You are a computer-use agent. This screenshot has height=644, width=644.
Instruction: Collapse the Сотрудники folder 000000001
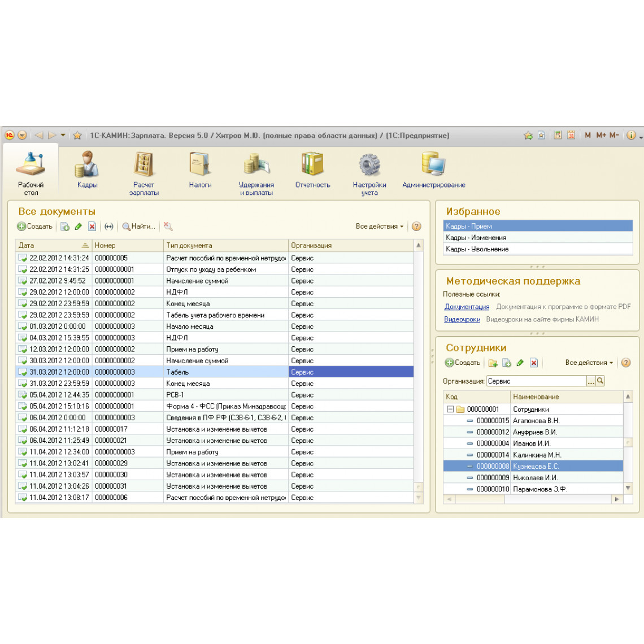[450, 409]
